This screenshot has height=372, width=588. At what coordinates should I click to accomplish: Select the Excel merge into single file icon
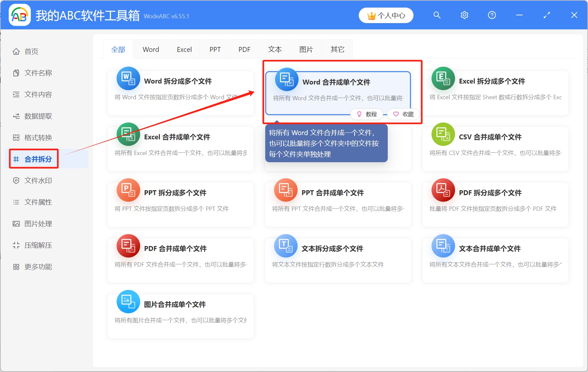pyautogui.click(x=128, y=134)
